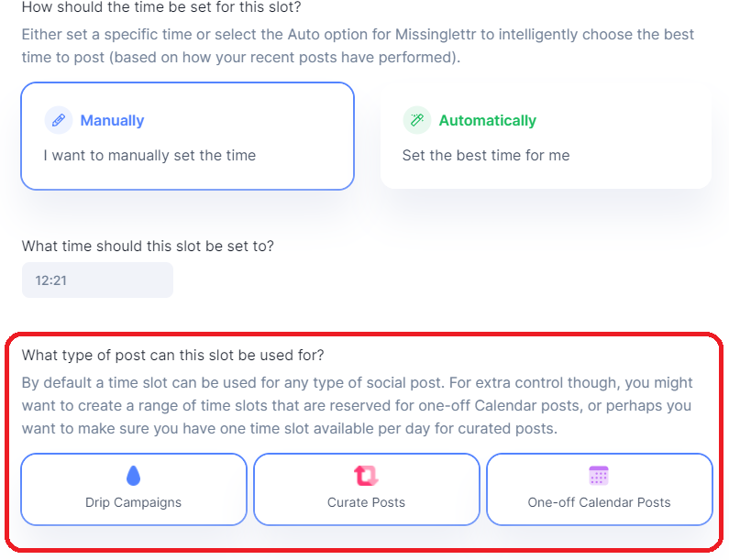This screenshot has width=729, height=560.
Task: Select the Automatically time setting card
Action: (x=546, y=137)
